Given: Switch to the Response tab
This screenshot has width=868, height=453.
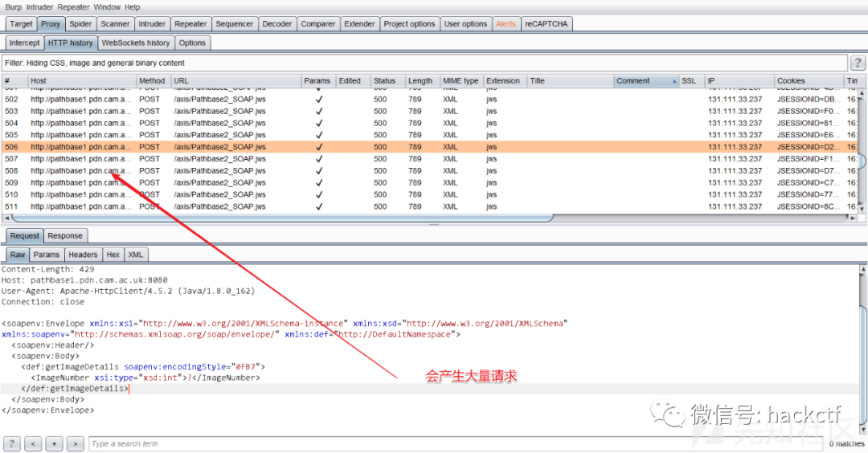Looking at the screenshot, I should click(65, 235).
